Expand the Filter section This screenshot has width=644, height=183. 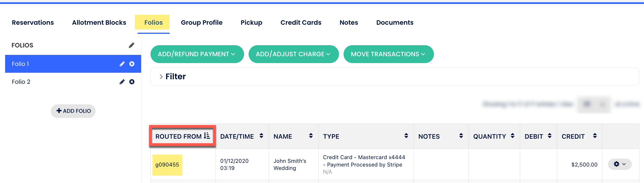(x=161, y=76)
